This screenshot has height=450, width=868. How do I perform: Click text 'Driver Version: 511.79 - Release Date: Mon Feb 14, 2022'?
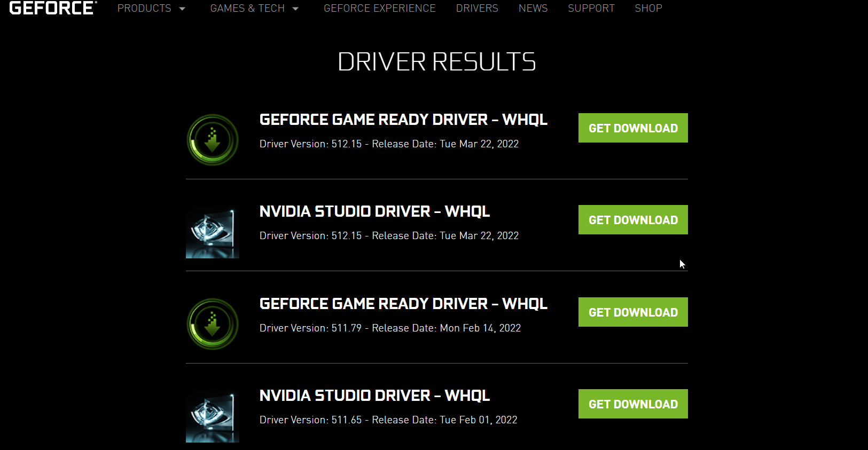(x=390, y=328)
